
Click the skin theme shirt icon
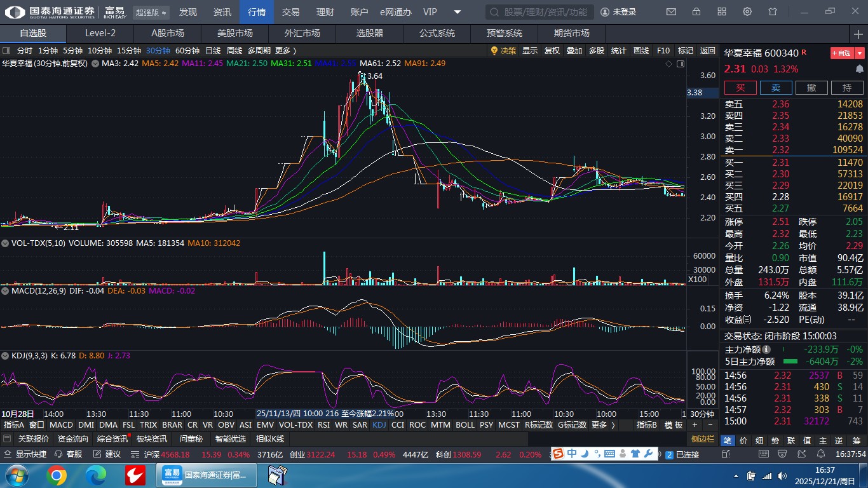point(773,12)
